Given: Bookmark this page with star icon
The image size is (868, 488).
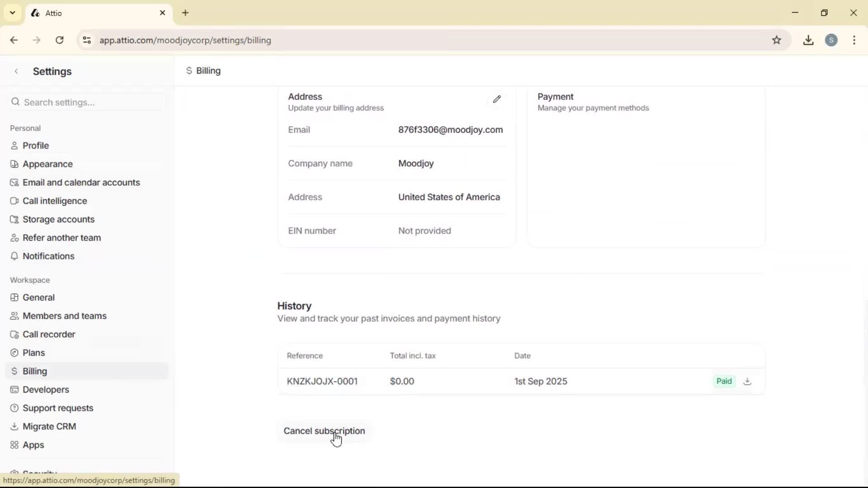Looking at the screenshot, I should [777, 40].
